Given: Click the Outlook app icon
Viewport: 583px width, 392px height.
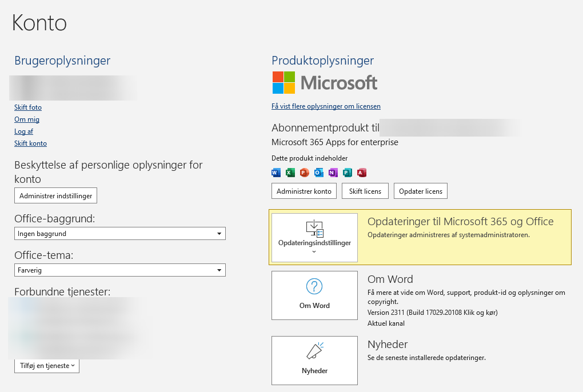Looking at the screenshot, I should [x=318, y=173].
